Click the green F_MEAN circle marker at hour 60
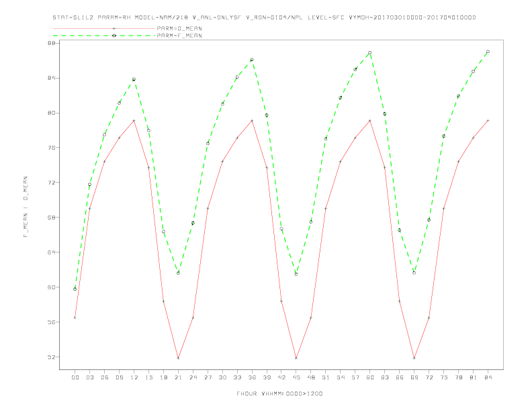Image resolution: width=532 pixels, height=411 pixels. [x=370, y=52]
